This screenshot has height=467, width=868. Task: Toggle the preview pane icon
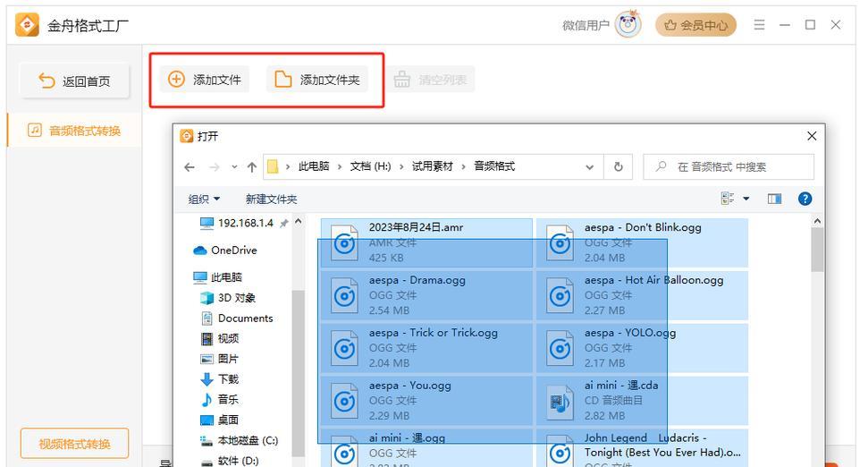tap(774, 199)
